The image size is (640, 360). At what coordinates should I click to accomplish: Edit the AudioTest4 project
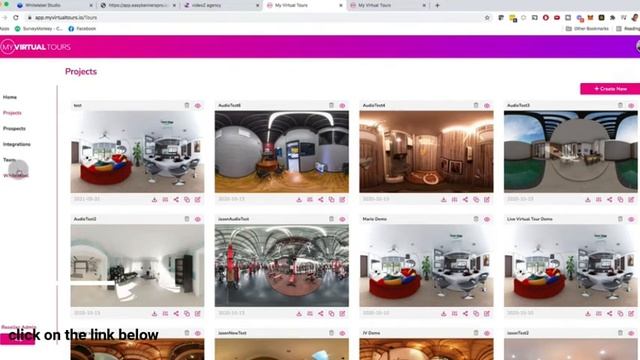tap(487, 200)
